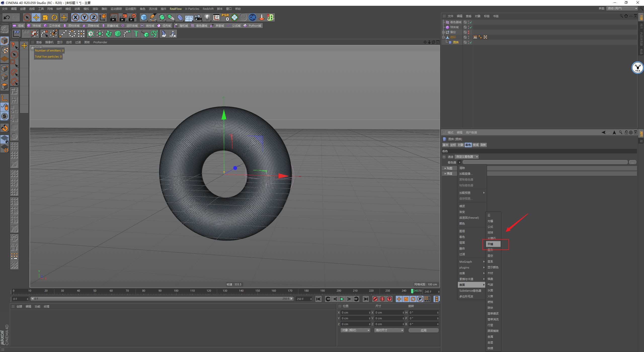Click the MoText green T icon
Image resolution: width=644 pixels, height=352 pixels.
[x=136, y=34]
